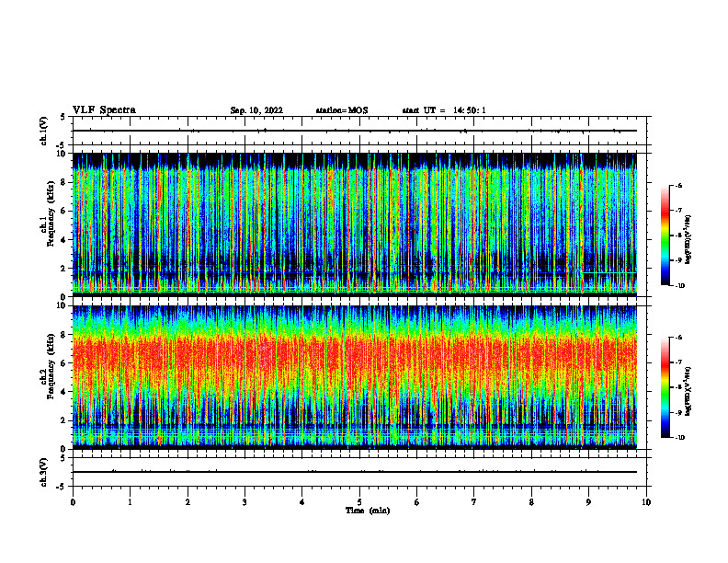Image resolution: width=728 pixels, height=563 pixels.
Task: Click the "9" tick on the time axis
Action: click(x=588, y=502)
